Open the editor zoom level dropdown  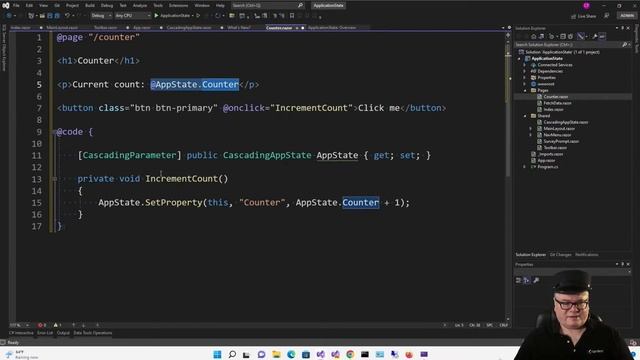coord(19,325)
